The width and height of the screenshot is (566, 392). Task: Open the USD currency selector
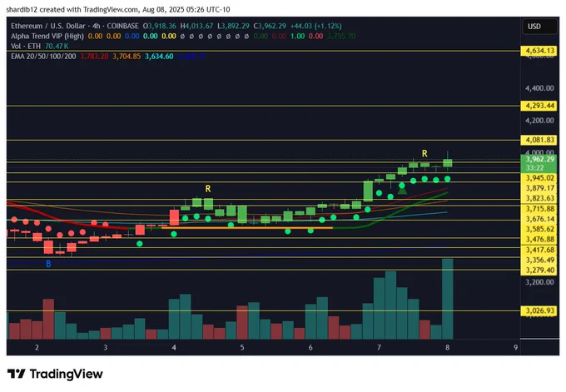[x=539, y=27]
